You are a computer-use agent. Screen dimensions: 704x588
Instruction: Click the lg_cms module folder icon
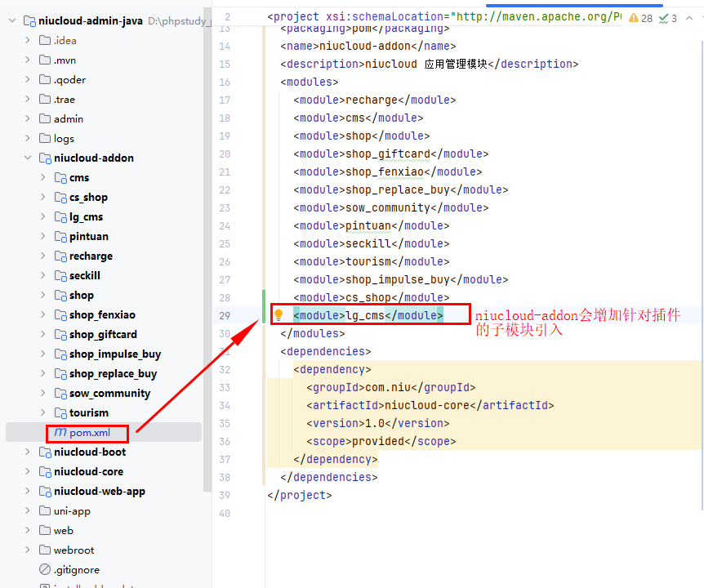[60, 216]
